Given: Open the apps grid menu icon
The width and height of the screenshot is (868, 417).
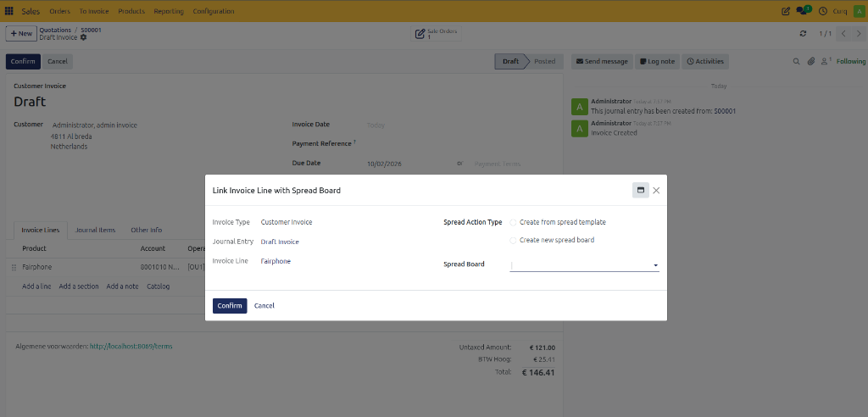Looking at the screenshot, I should pyautogui.click(x=8, y=11).
